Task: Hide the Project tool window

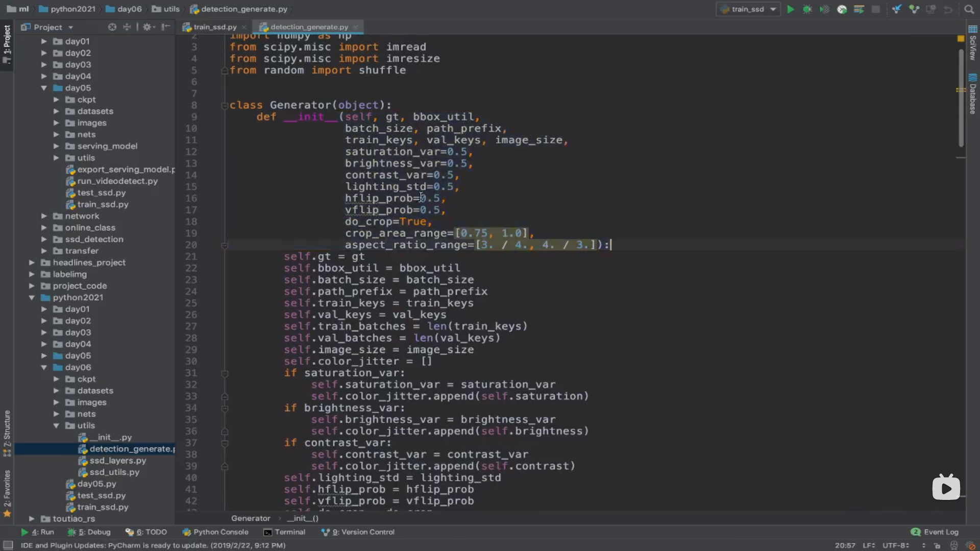Action: tap(165, 27)
